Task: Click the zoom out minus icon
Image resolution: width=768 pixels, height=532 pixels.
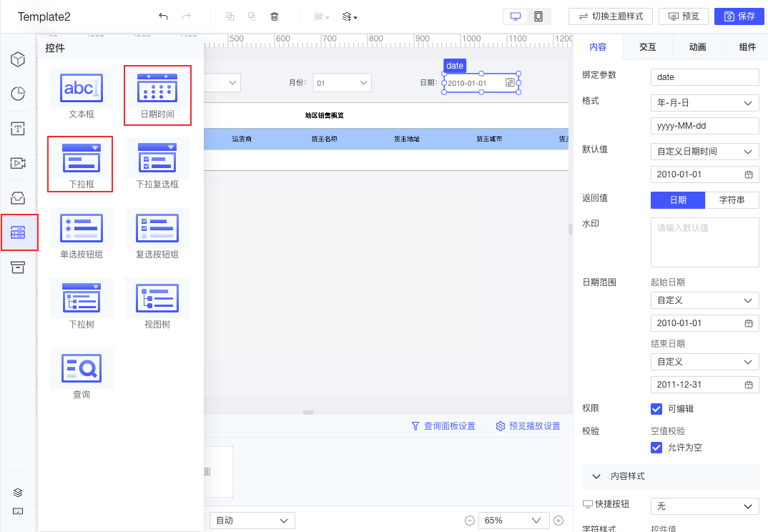Action: 469,521
